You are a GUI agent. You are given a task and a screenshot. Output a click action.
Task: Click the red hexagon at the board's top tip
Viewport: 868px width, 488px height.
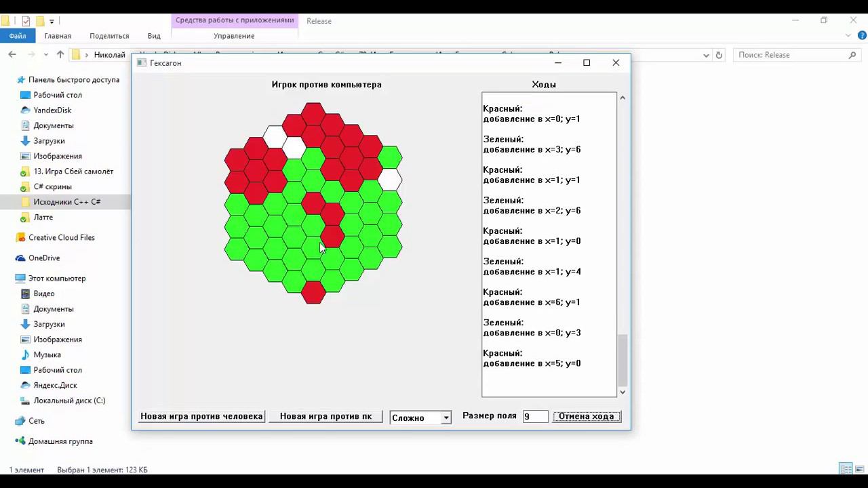pyautogui.click(x=313, y=114)
